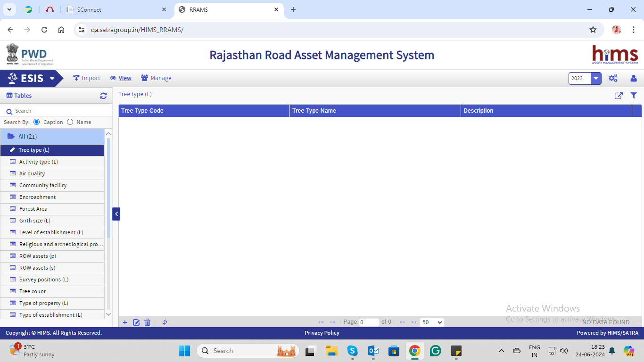Select ROW assets (s) table
This screenshot has height=362, width=644.
(52, 268)
